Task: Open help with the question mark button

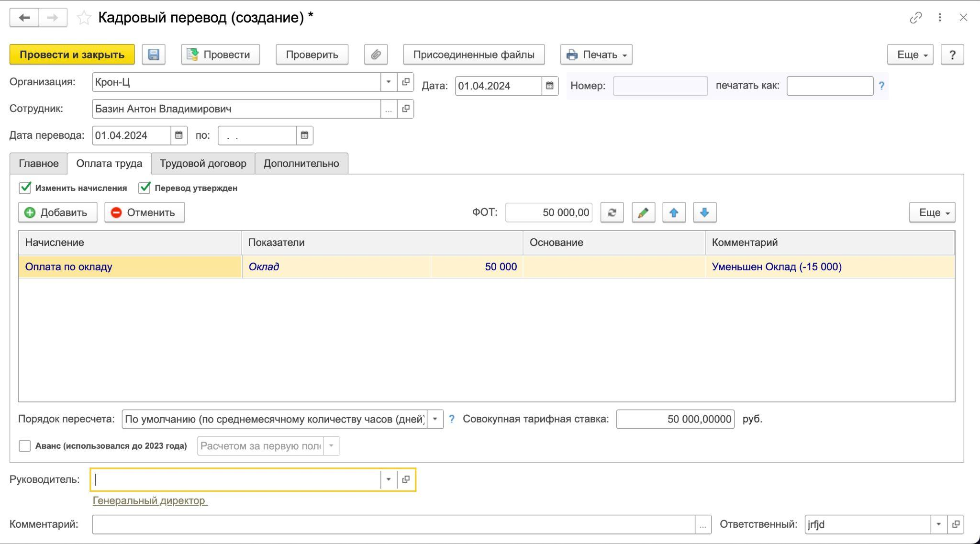Action: pos(952,55)
